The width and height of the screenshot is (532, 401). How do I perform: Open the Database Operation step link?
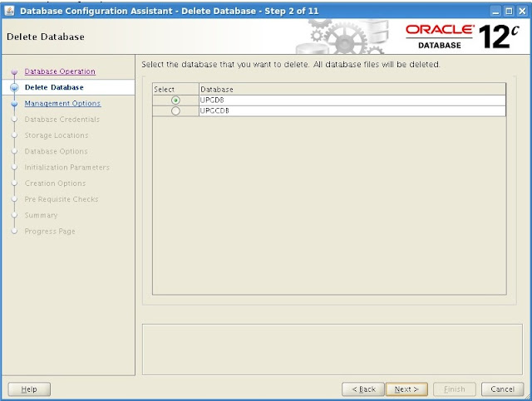(60, 71)
